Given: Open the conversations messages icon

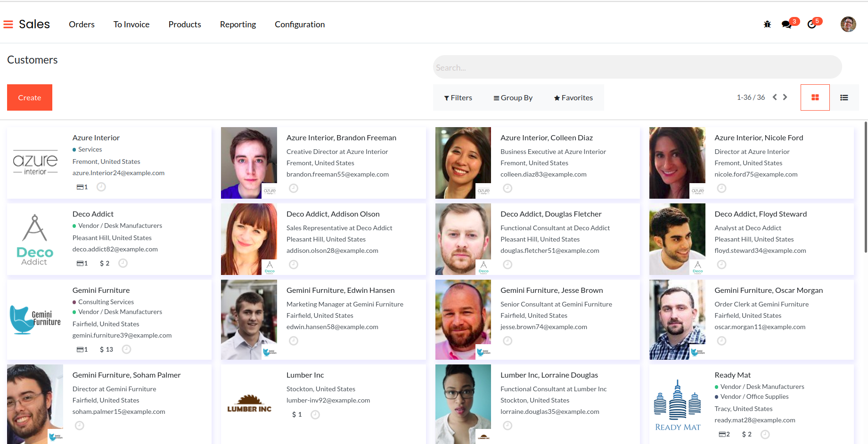Looking at the screenshot, I should click(786, 24).
